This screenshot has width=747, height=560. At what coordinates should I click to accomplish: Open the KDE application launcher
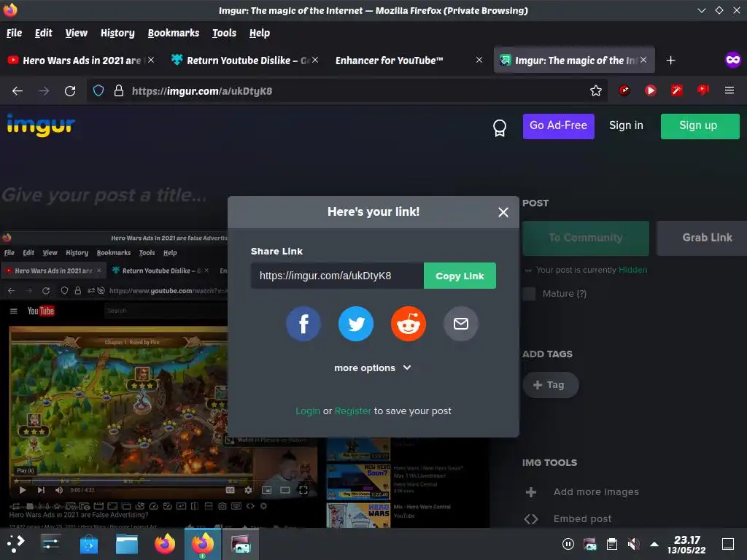pos(16,544)
